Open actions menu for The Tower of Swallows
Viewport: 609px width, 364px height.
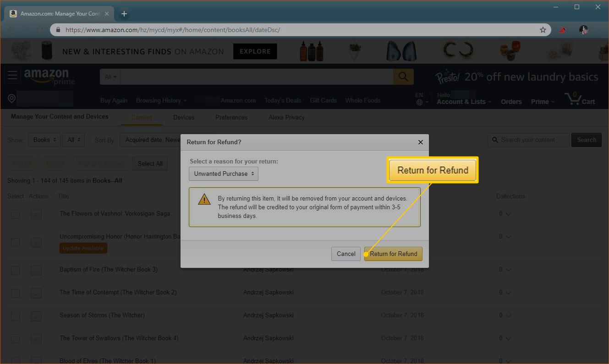pos(36,339)
